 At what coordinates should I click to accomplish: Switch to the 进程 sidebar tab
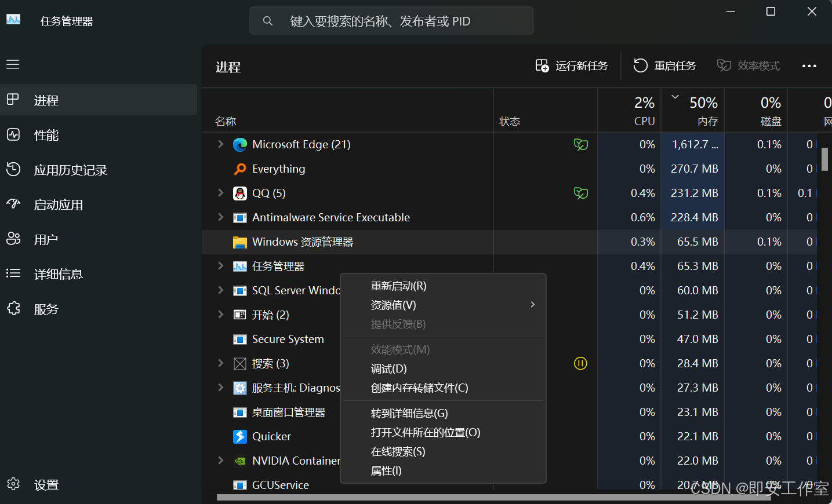[x=99, y=100]
